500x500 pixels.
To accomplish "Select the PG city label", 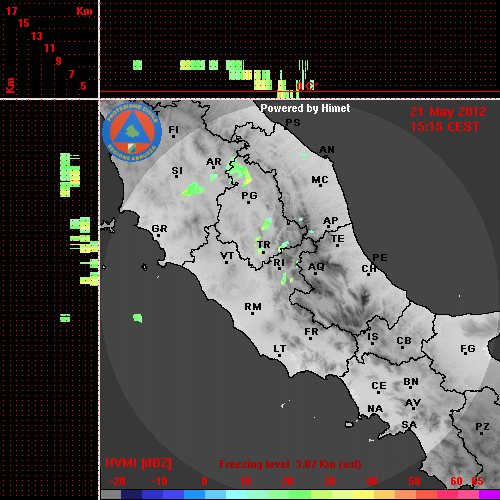I will (x=249, y=195).
